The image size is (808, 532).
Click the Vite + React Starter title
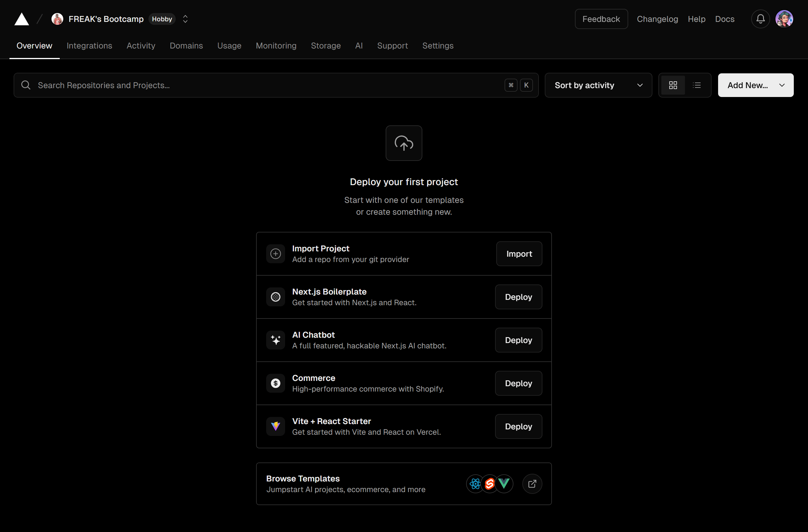(331, 421)
